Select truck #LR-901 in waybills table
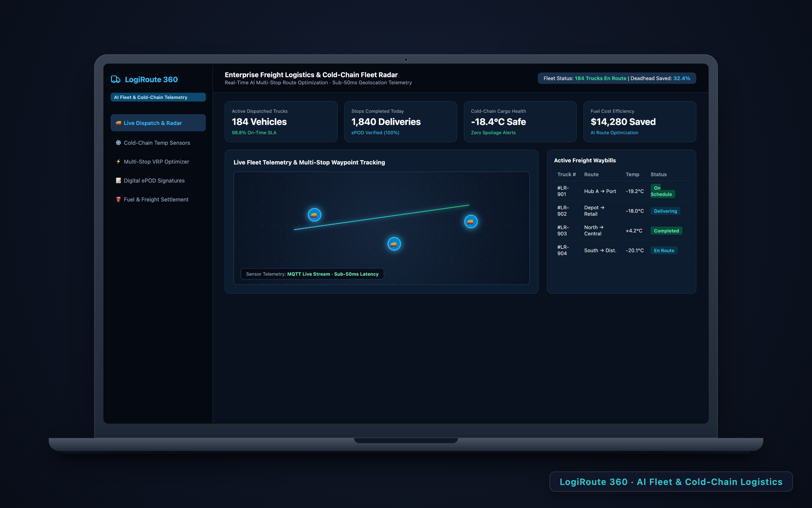The image size is (812, 508). [563, 191]
